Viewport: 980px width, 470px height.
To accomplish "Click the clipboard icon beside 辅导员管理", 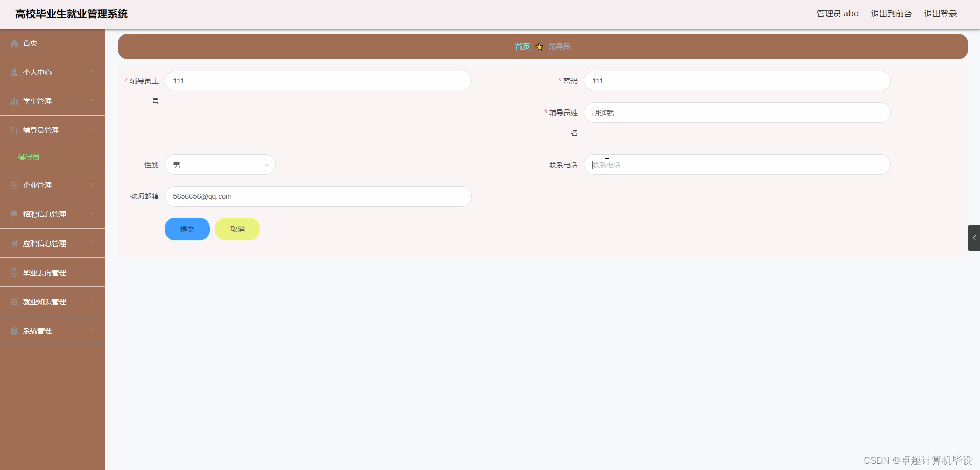I will click(x=13, y=130).
